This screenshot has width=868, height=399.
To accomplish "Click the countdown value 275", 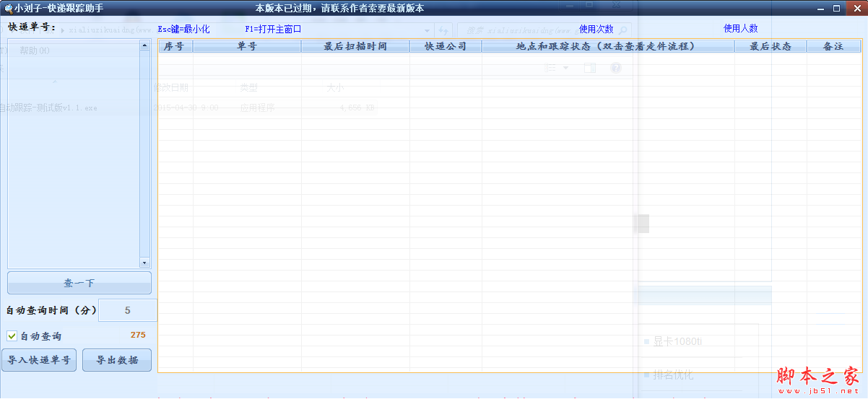I will [138, 335].
